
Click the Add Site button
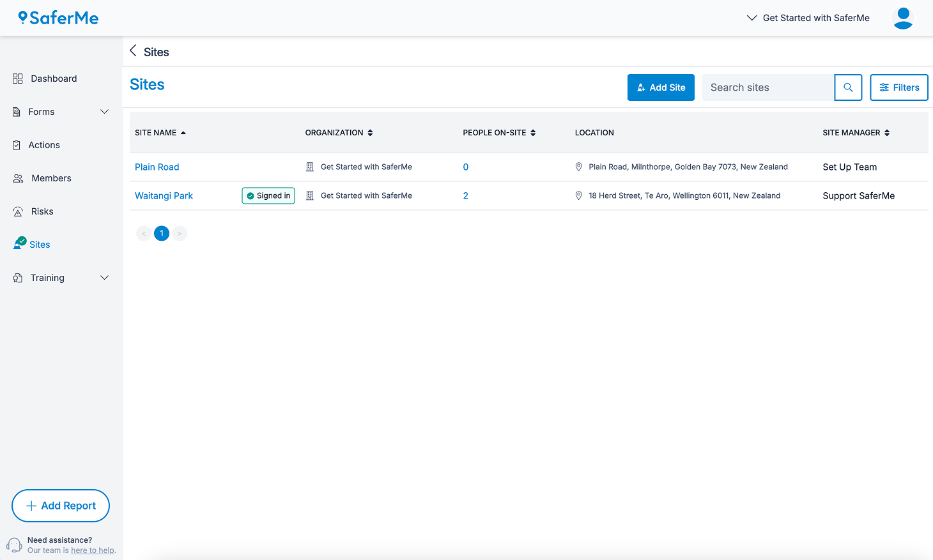pos(661,87)
